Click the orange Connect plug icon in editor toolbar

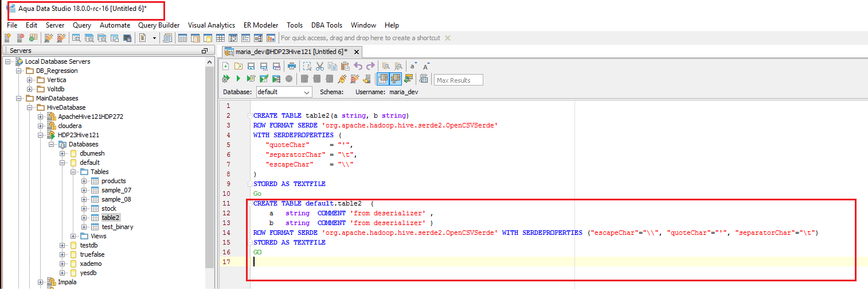point(342,79)
